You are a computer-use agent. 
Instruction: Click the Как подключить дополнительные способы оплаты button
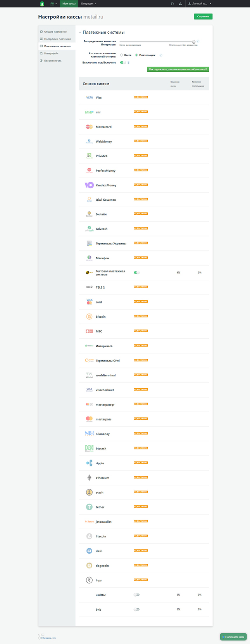coord(178,69)
